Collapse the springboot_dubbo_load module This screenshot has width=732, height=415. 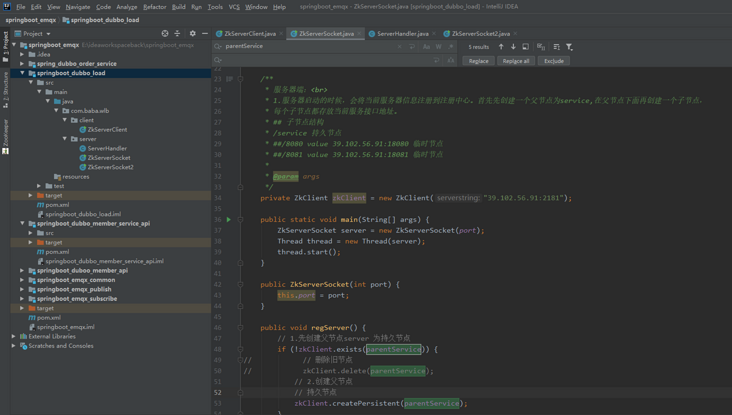click(x=22, y=73)
